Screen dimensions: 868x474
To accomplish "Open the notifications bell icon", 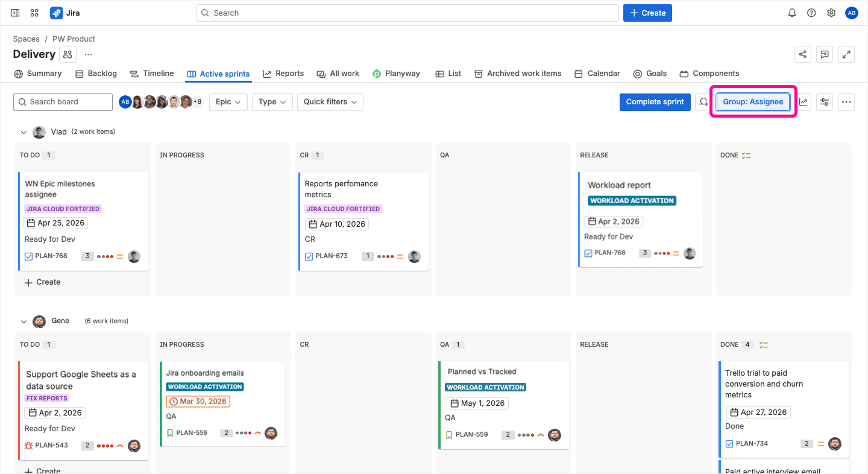I will point(792,13).
